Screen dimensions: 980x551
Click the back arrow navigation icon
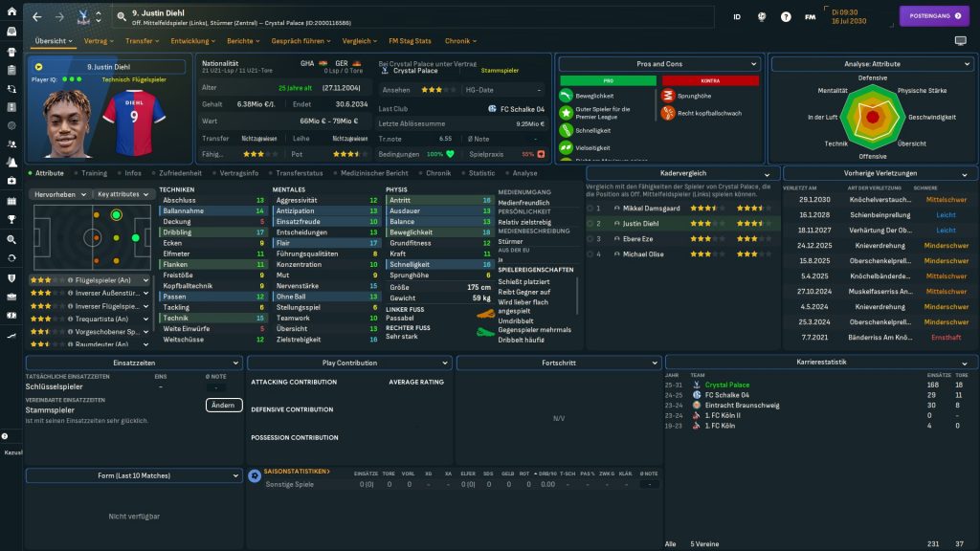tap(36, 16)
